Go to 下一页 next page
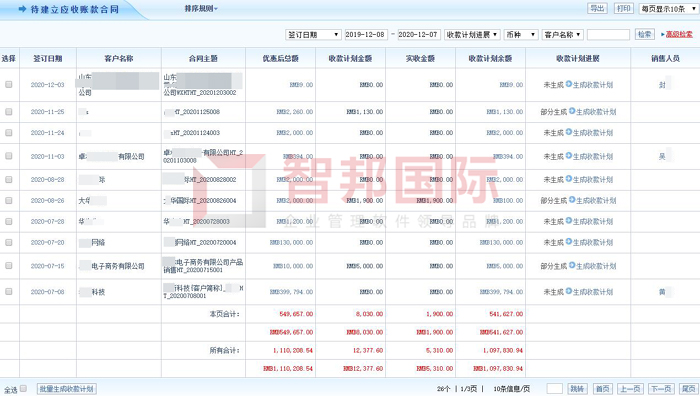This screenshot has width=700, height=396. tap(661, 389)
